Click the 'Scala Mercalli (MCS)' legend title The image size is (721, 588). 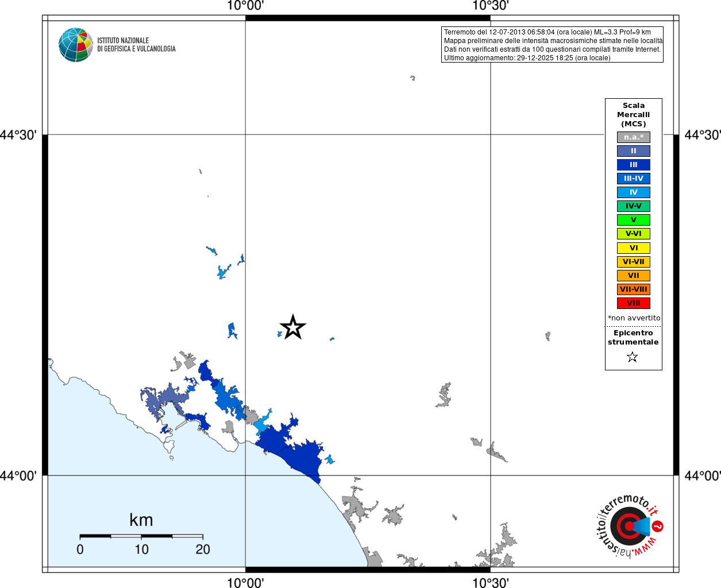[x=634, y=115]
